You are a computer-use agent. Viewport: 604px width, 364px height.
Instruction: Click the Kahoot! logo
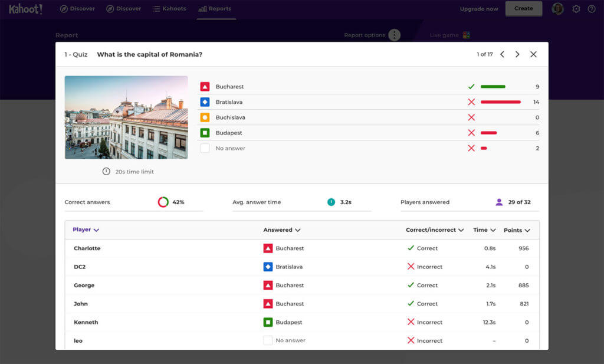25,9
